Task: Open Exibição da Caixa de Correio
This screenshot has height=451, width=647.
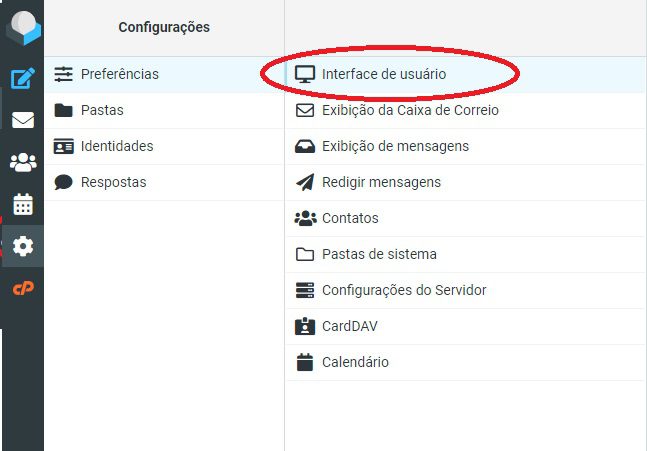Action: (x=465, y=111)
